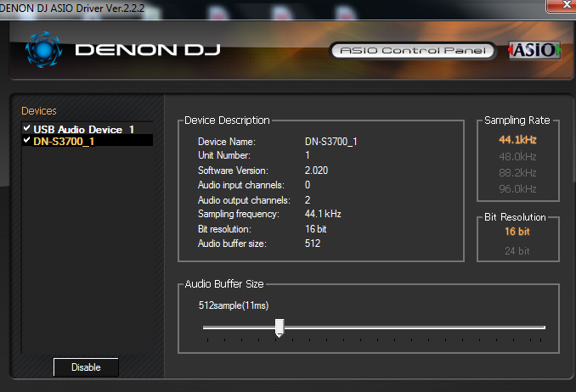Image resolution: width=576 pixels, height=392 pixels.
Task: Click the Disable button
Action: (x=86, y=367)
